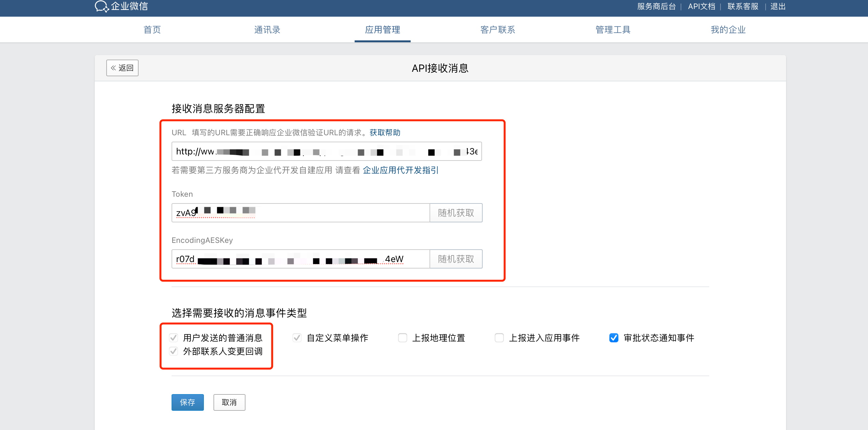Uncheck the 审批状态通知事件 checkbox
This screenshot has width=868, height=430.
click(x=614, y=338)
